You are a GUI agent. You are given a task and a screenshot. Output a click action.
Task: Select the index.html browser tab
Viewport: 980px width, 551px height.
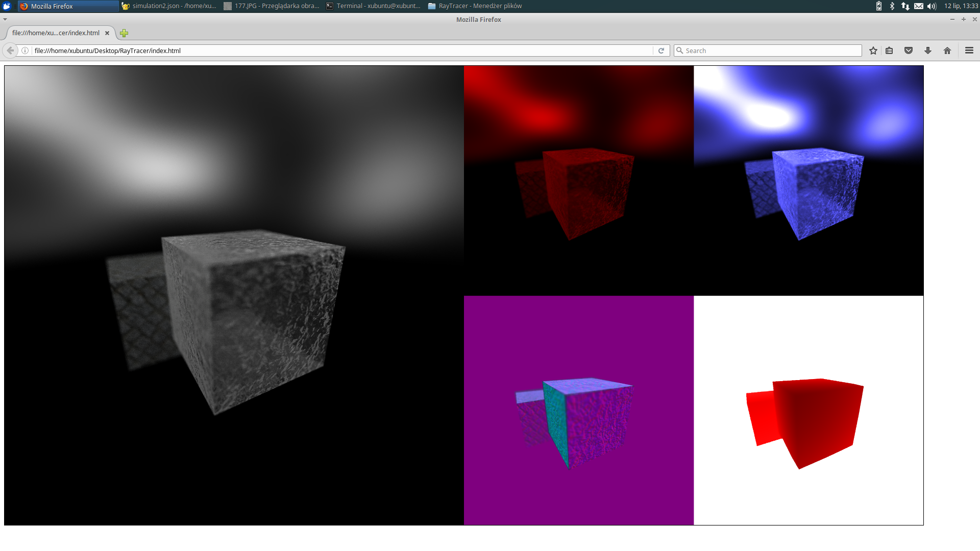pyautogui.click(x=56, y=33)
